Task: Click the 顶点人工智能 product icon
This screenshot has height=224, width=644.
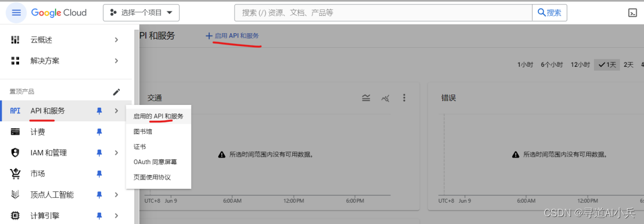Action: pos(15,195)
